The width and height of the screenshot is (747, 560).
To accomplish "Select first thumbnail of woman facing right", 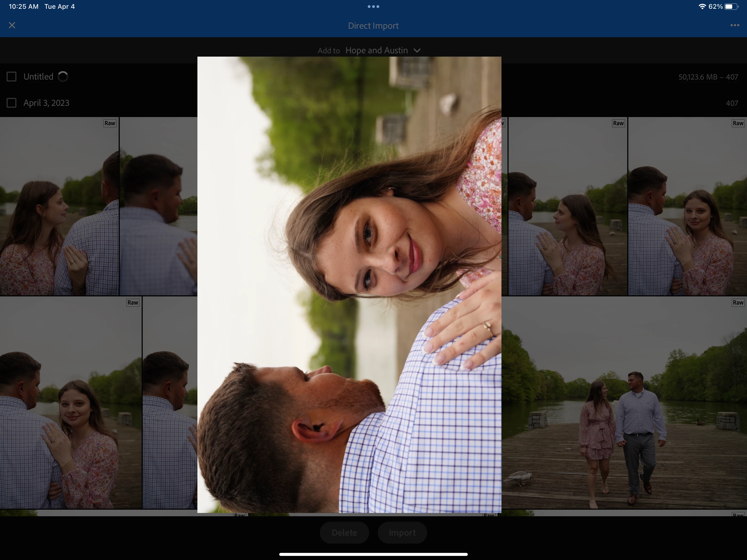I will pyautogui.click(x=59, y=206).
